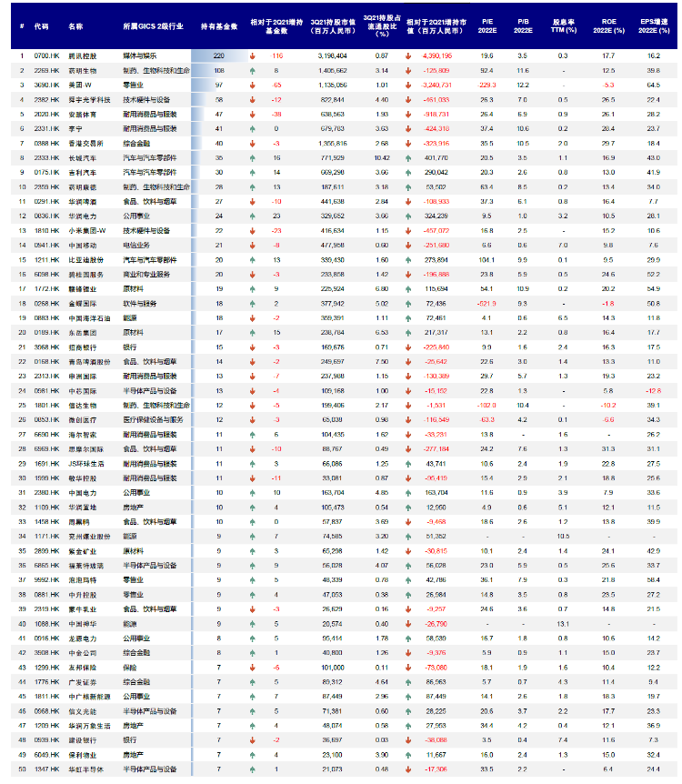Click the EPS增速 2022E (%) column header

(654, 26)
